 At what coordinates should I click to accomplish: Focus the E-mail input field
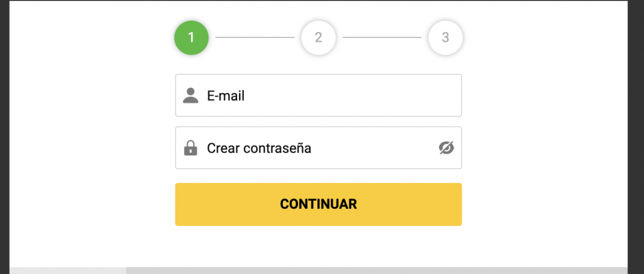[319, 95]
